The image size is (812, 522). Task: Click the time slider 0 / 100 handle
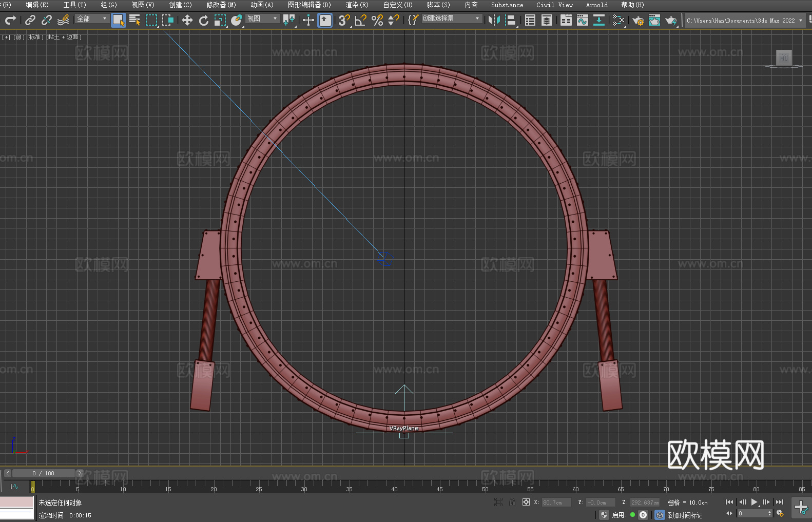coord(43,473)
